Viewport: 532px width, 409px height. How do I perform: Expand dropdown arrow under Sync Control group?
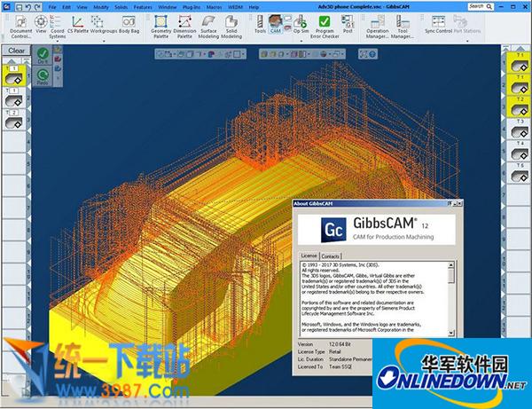(x=467, y=41)
